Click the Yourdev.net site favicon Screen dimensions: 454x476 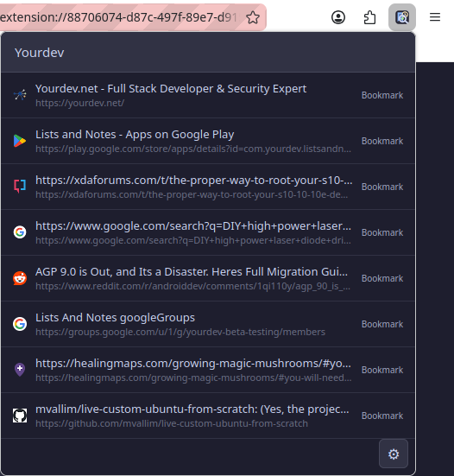point(20,95)
